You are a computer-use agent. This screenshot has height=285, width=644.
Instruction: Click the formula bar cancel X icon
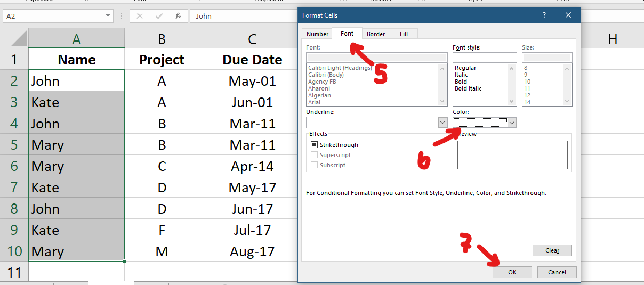click(140, 16)
